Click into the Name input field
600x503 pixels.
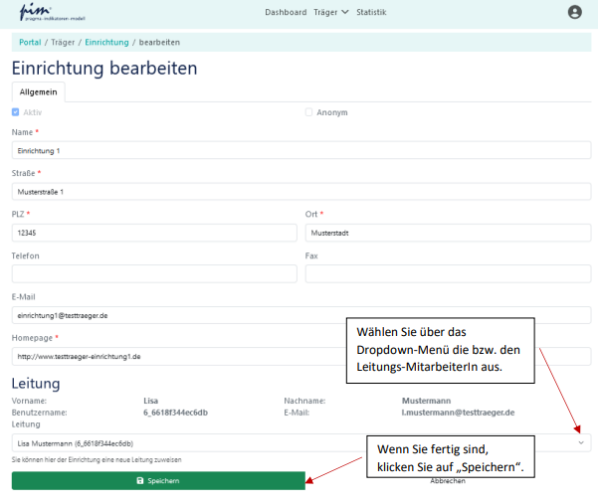pos(300,150)
